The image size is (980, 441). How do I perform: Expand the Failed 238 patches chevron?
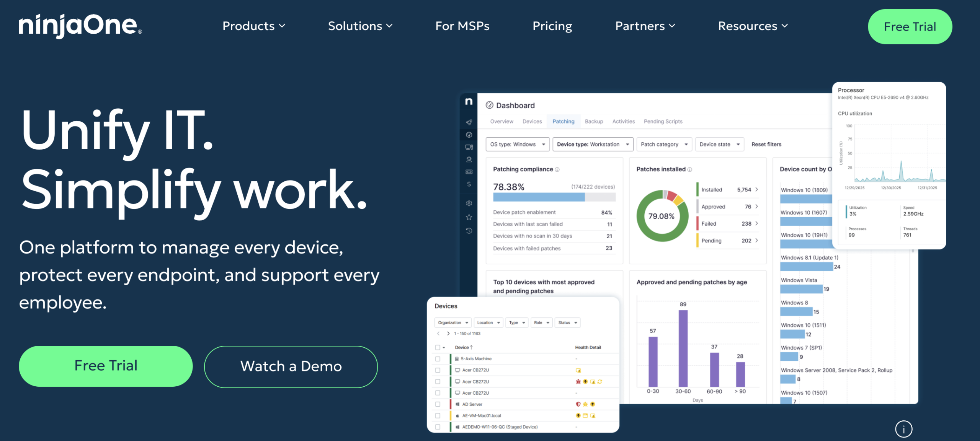756,223
